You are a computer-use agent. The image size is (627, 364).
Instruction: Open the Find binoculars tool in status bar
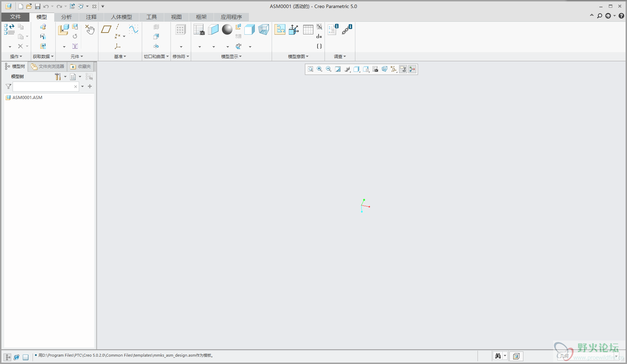pos(498,356)
